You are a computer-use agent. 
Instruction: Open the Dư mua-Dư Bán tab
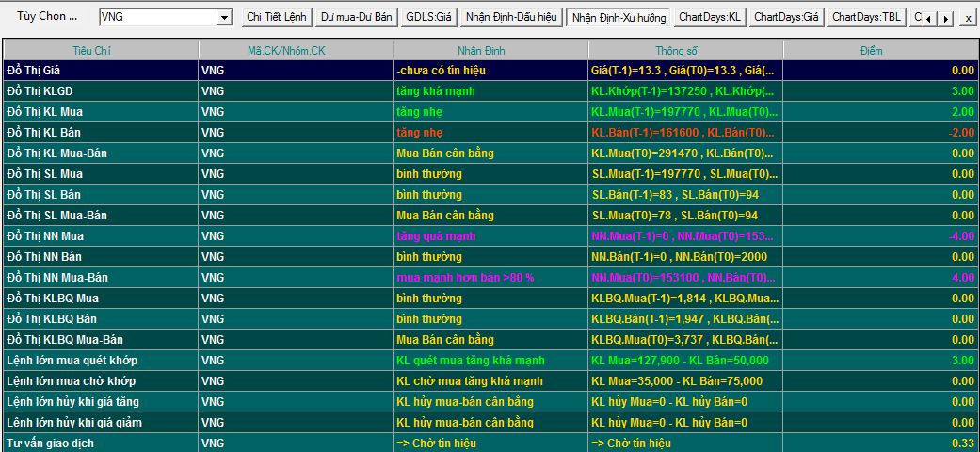pos(356,18)
